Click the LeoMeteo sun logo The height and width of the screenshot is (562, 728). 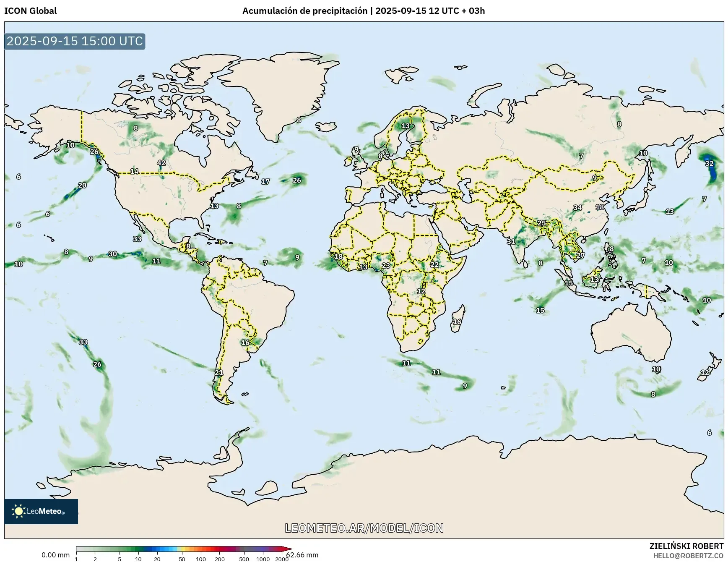tap(18, 511)
